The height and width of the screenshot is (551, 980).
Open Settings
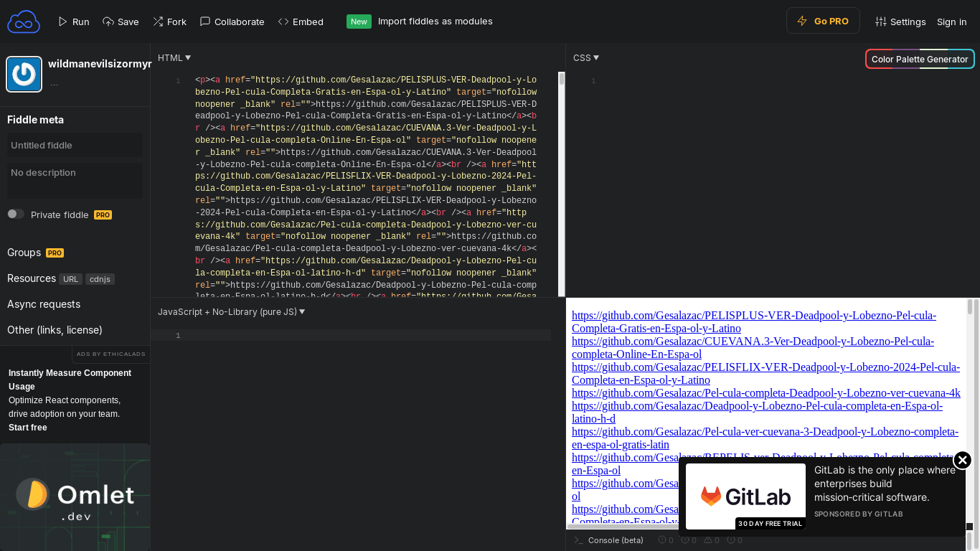(900, 22)
